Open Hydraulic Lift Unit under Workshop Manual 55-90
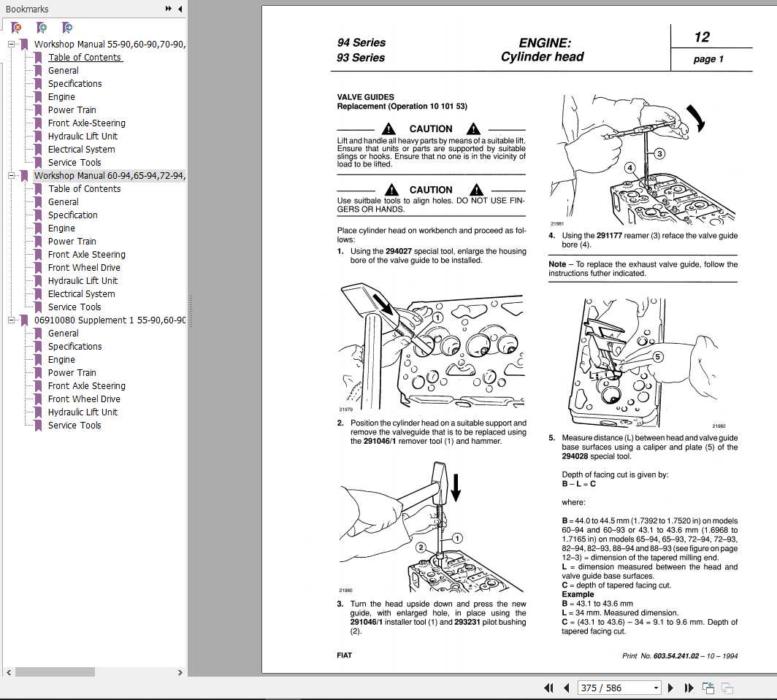 coord(83,136)
